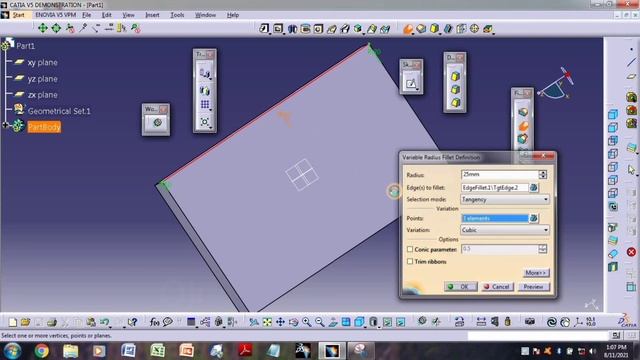Click the Preview button
This screenshot has height=360, width=640.
click(x=533, y=287)
